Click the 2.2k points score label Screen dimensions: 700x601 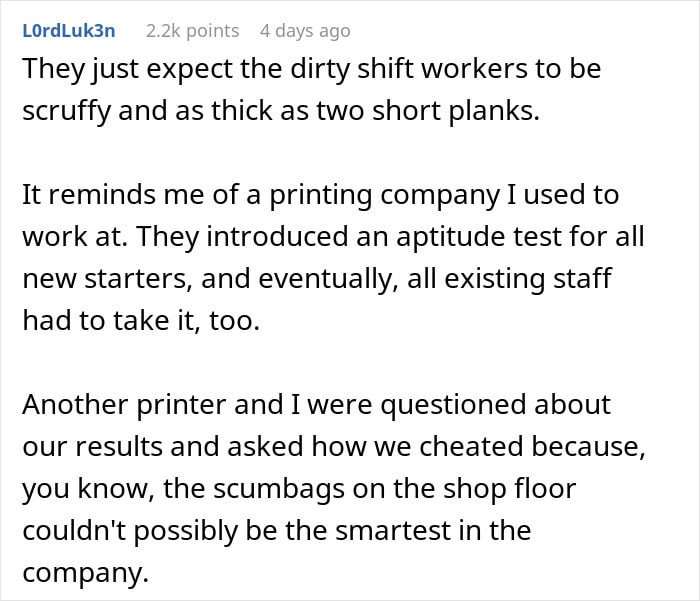192,31
